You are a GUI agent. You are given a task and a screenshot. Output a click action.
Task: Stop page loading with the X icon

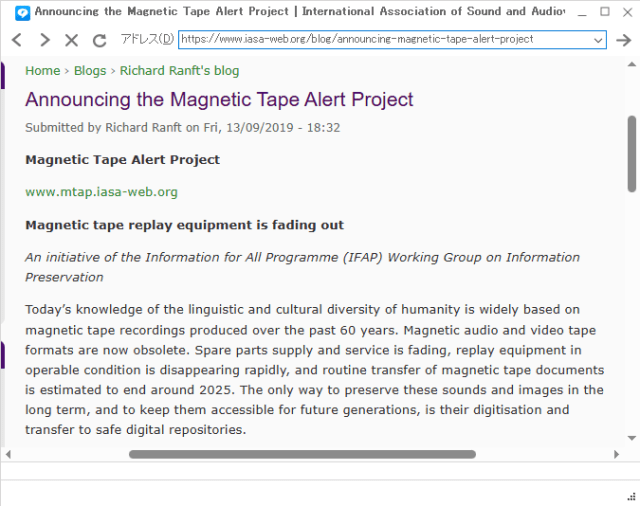[72, 40]
